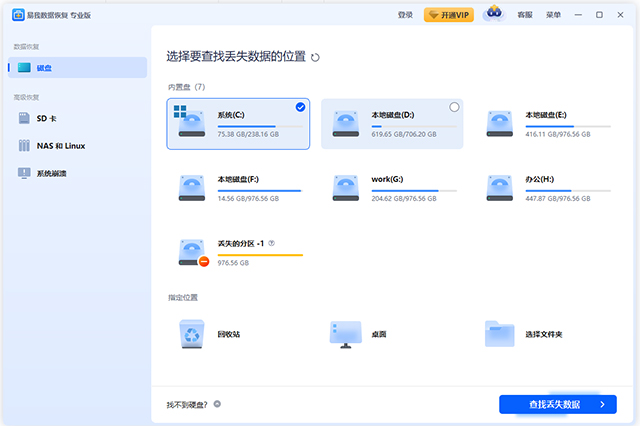Viewport: 640px width, 426px height.
Task: Click the 204.62 GB/976.56 GB text
Action: coord(404,199)
